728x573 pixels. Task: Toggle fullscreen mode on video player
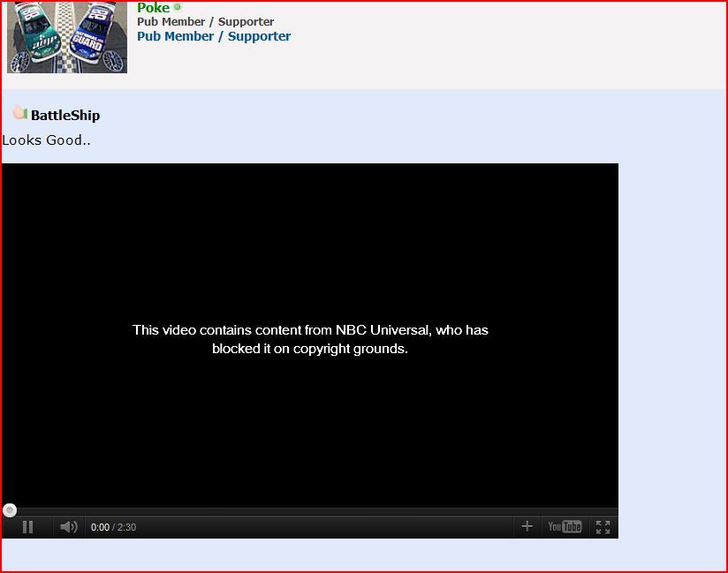603,527
